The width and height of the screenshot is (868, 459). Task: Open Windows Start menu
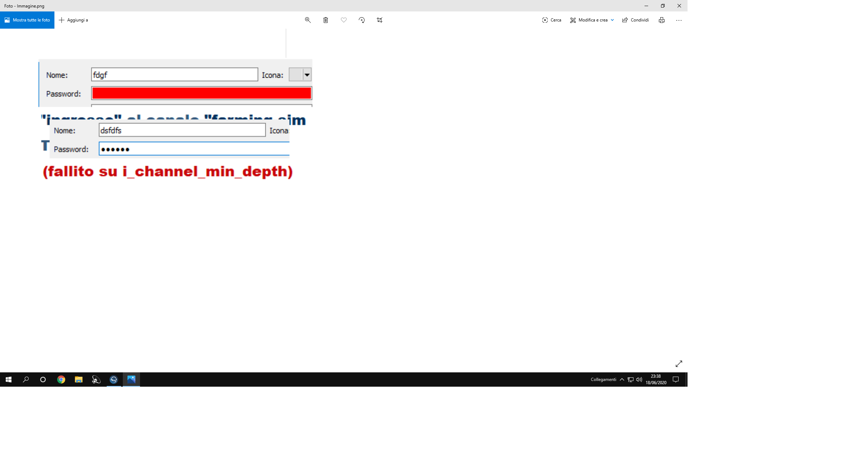click(x=9, y=380)
